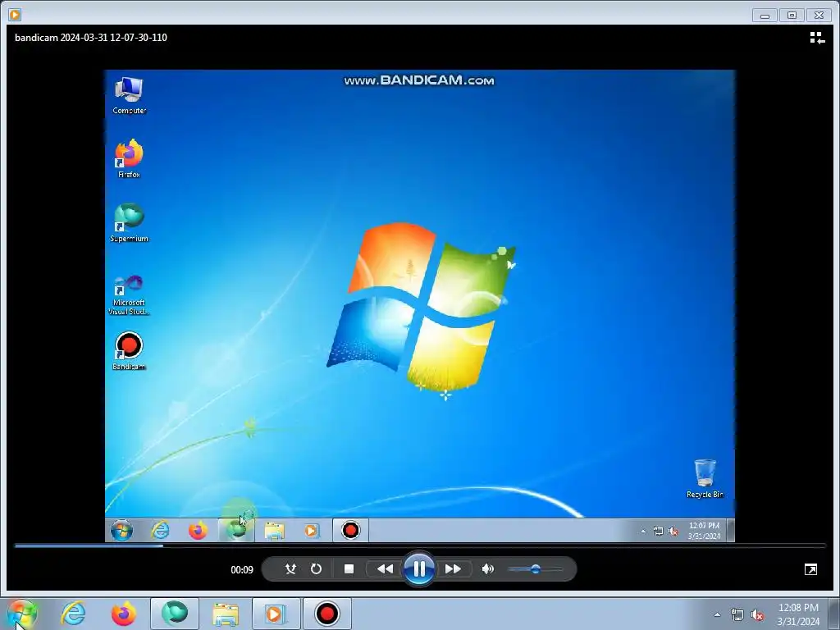This screenshot has height=630, width=840.
Task: Click the Media Player button on the bottom taskbar
Action: tap(276, 614)
